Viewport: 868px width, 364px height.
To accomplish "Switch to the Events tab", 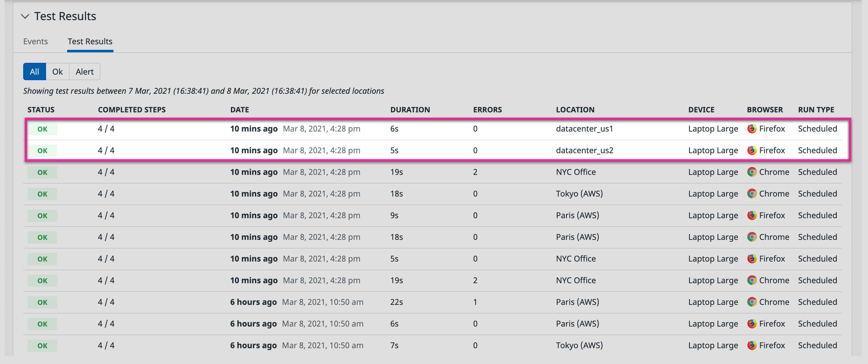I will point(35,41).
